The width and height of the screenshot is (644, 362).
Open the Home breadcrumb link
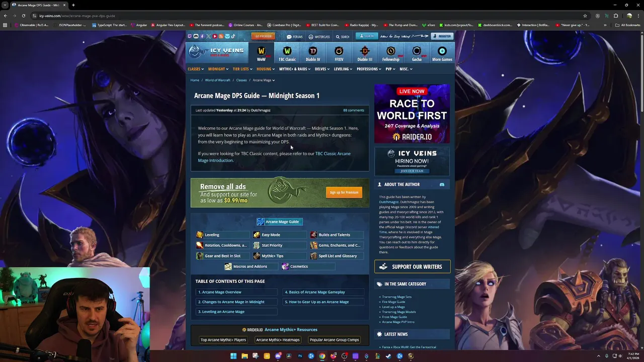(x=195, y=80)
